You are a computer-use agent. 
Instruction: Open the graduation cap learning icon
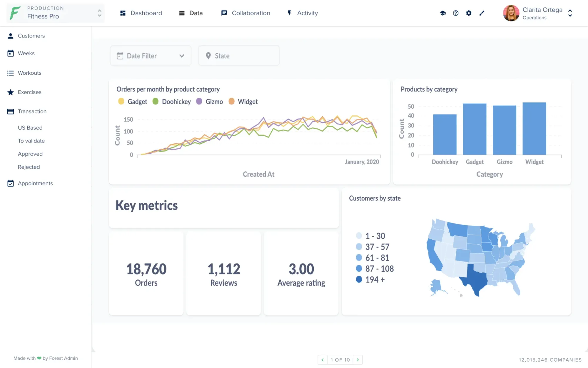tap(442, 13)
